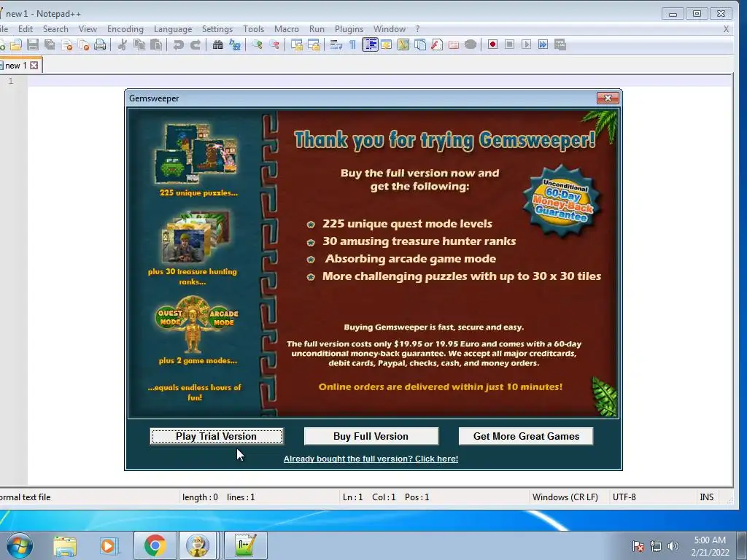Toggle synchronize vertical scrolling icon
This screenshot has height=560, width=747.
tap(297, 44)
